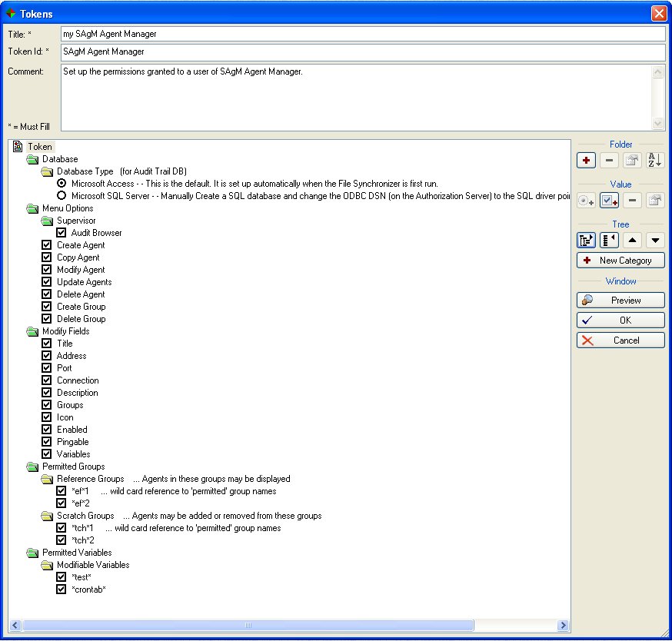Disable the Pingable field checkbox
Viewport: 672px width, 641px height.
[47, 442]
